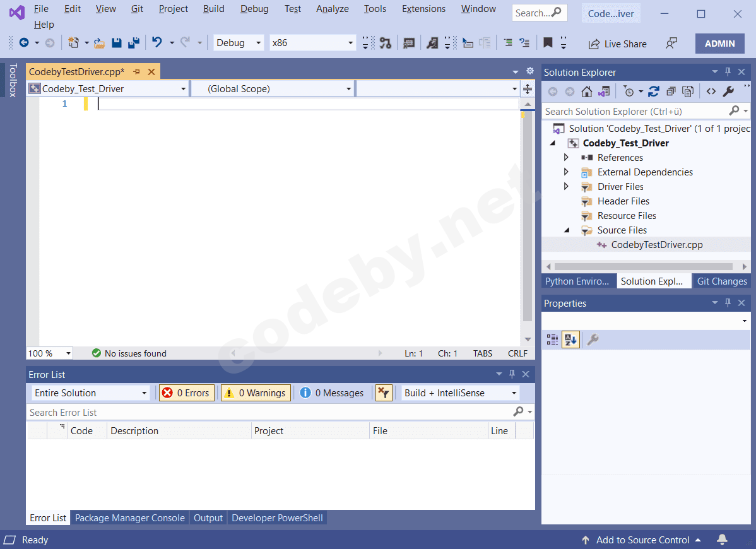Image resolution: width=756 pixels, height=549 pixels.
Task: Click Property Pages wrench in Properties panel
Action: tap(593, 339)
